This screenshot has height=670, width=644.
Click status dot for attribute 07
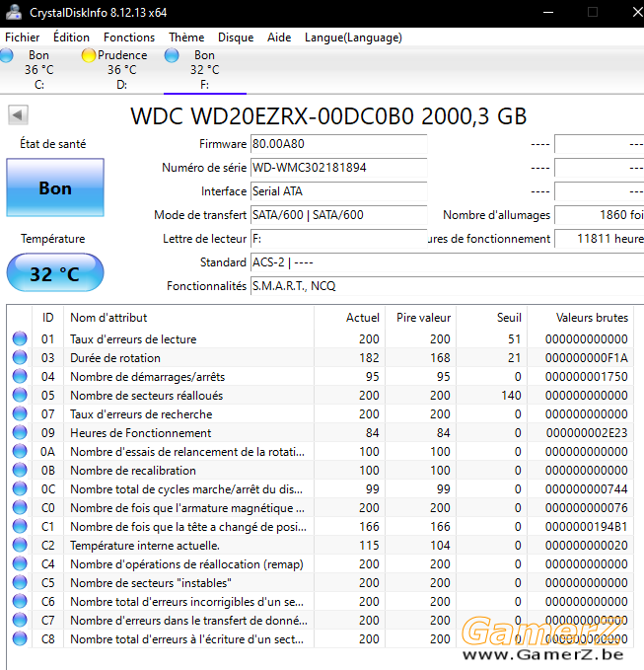pyautogui.click(x=20, y=413)
